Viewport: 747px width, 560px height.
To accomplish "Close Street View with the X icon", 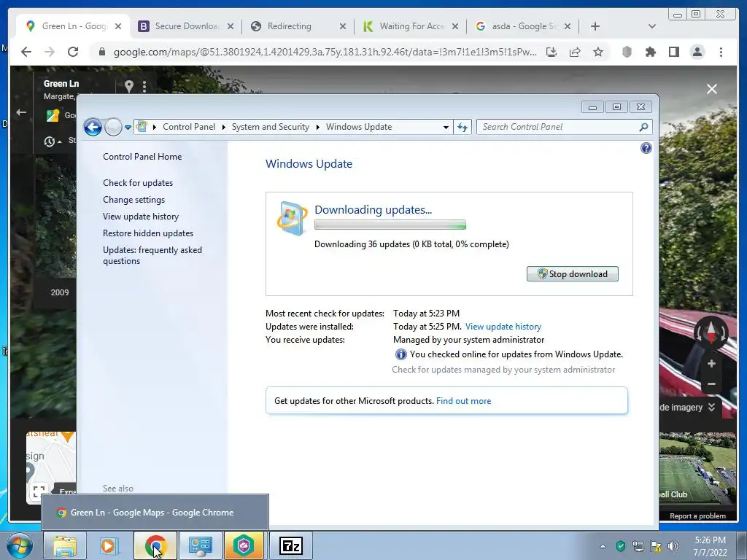I will click(712, 89).
